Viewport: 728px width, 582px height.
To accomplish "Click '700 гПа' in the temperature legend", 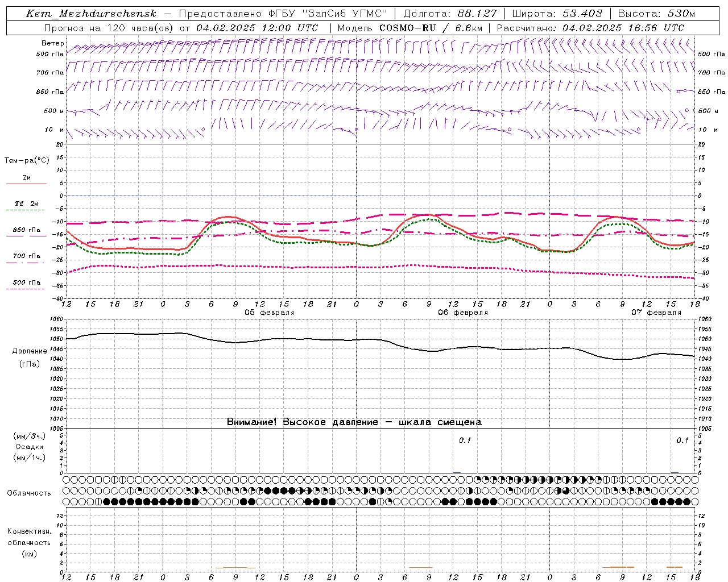I will pos(27,256).
